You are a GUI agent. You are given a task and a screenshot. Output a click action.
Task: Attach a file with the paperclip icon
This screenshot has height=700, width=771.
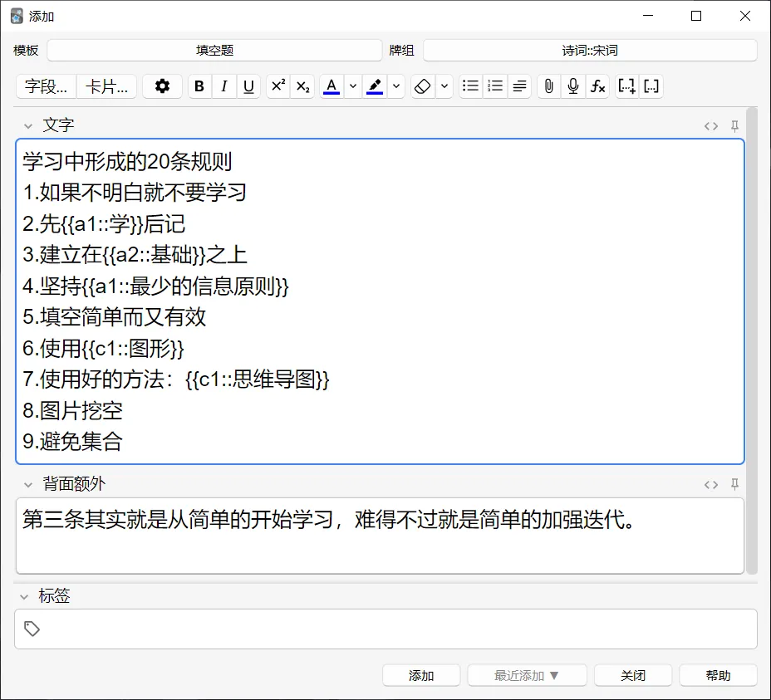[x=548, y=86]
